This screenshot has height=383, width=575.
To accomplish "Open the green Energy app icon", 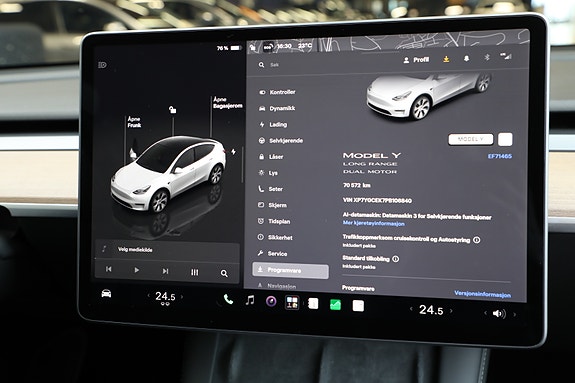I will click(335, 304).
